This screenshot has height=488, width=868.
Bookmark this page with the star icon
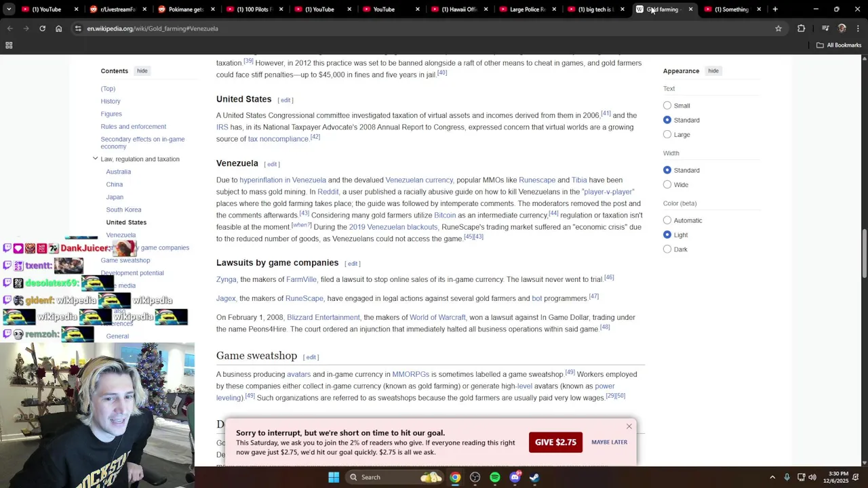point(778,28)
